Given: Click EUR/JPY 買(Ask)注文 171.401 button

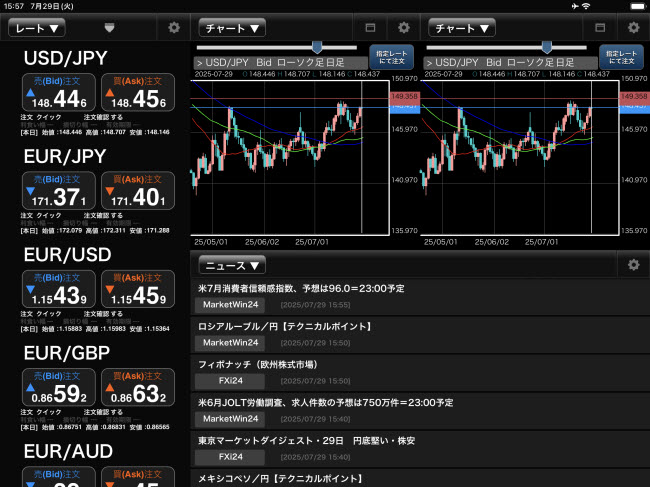Looking at the screenshot, I should click(138, 191).
